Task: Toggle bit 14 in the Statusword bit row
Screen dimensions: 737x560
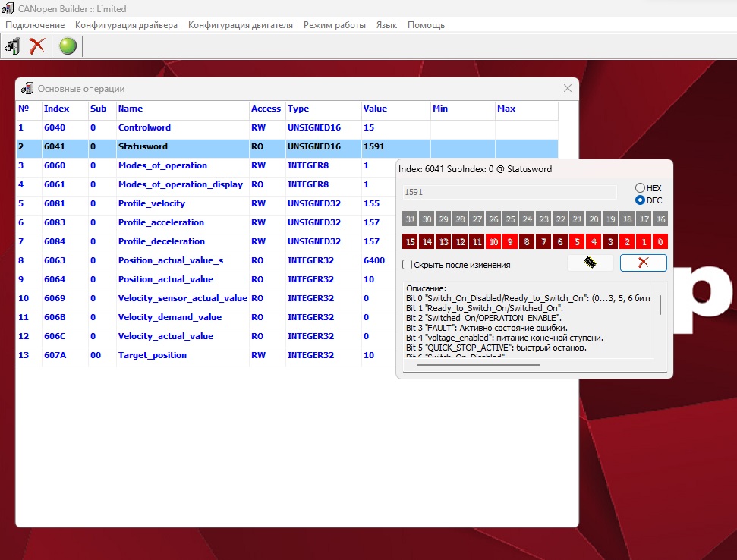Action: click(x=427, y=241)
